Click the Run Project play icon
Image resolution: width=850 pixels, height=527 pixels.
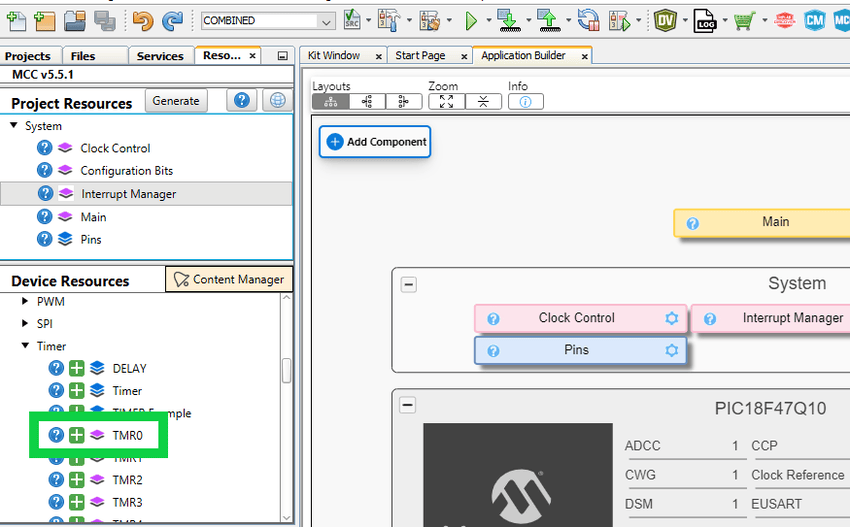coord(471,20)
